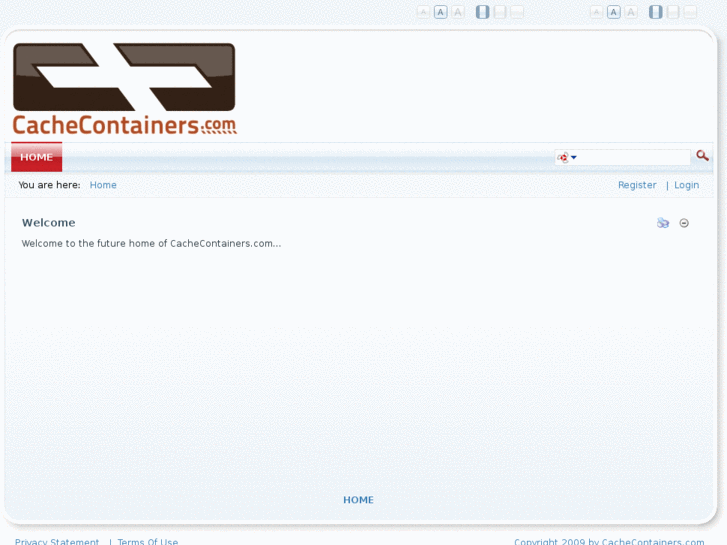The height and width of the screenshot is (545, 727).
Task: Open the HOME navigation tab
Action: (x=37, y=157)
